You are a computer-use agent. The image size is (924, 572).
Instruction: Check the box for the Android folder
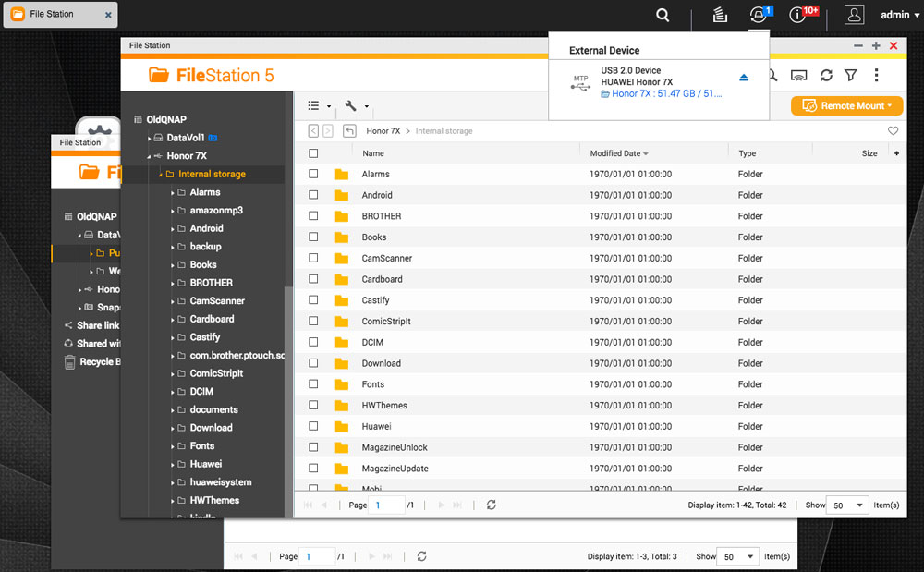pyautogui.click(x=313, y=195)
